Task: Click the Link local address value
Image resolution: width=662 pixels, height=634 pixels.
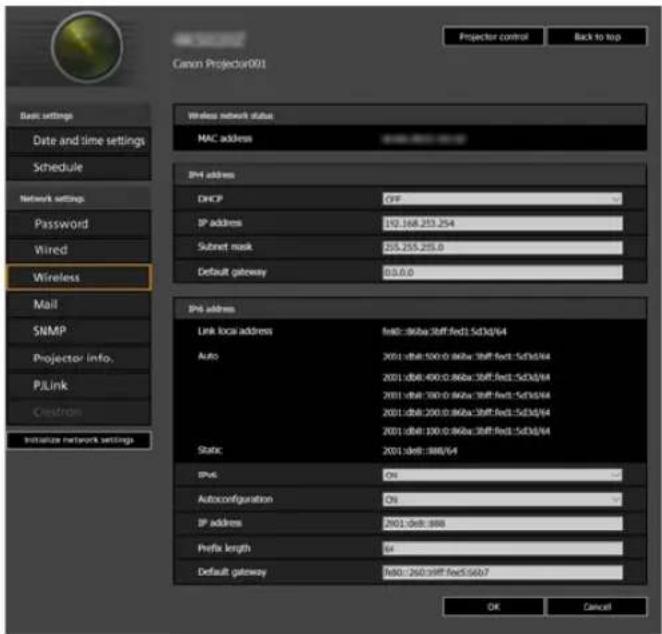Action: pos(445,332)
